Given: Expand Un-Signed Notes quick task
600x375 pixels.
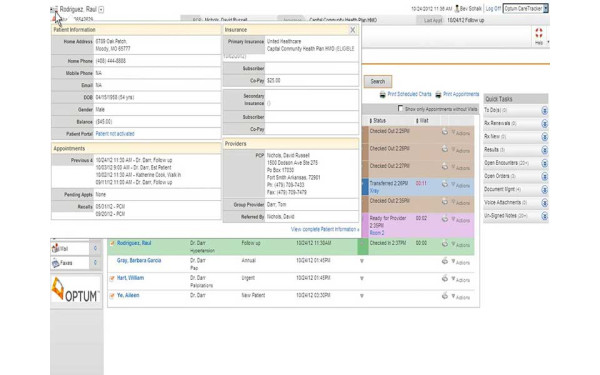Looking at the screenshot, I should click(544, 216).
